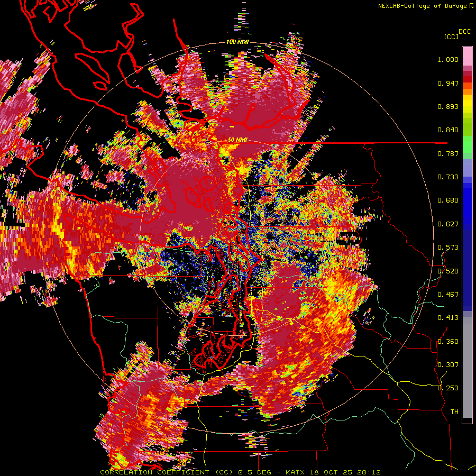Click the 0.947 value on the color scale
Viewport: 476px width, 476px height.
[448, 83]
